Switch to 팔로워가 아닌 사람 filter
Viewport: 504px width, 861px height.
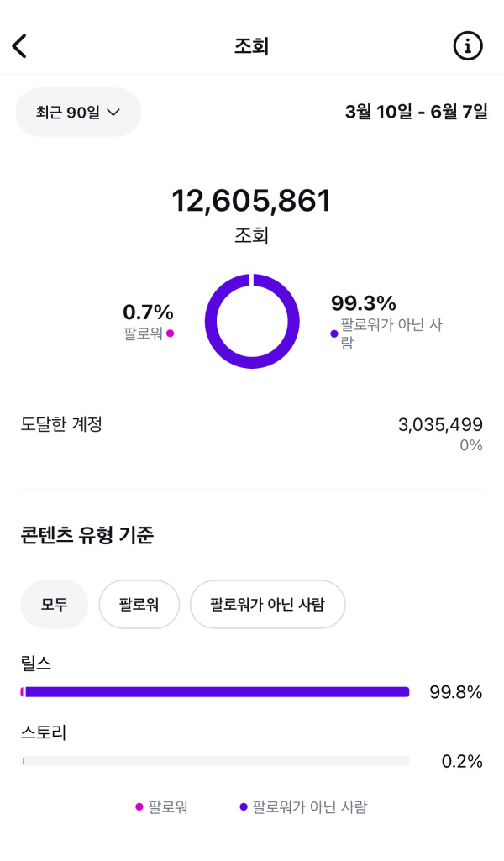click(x=267, y=604)
